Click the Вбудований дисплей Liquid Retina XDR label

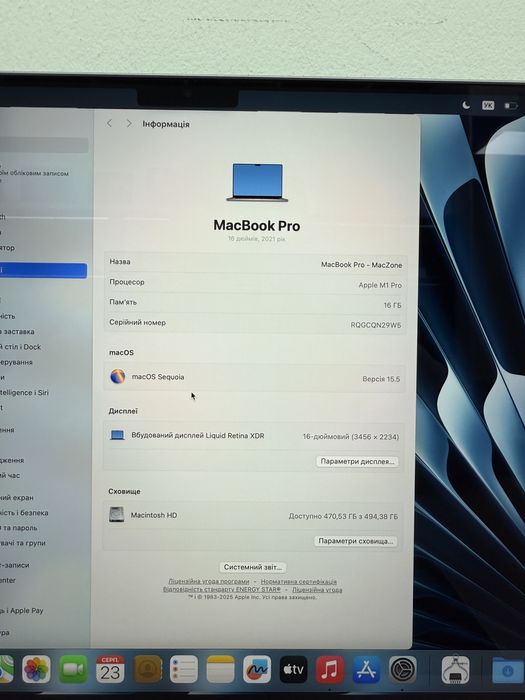coord(198,435)
